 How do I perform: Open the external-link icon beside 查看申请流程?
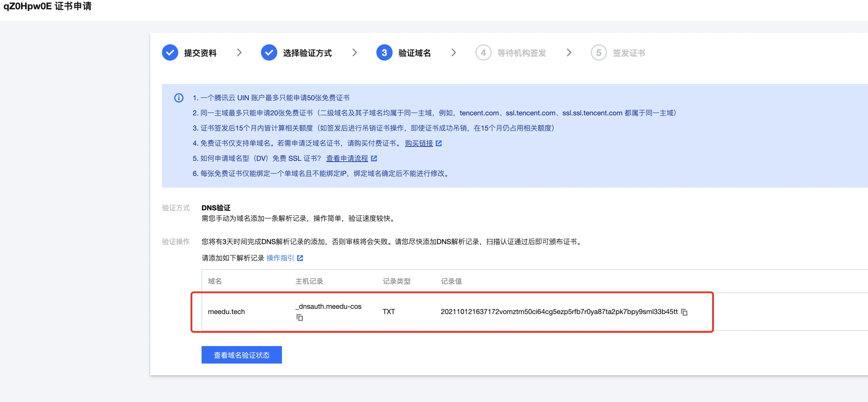[x=374, y=158]
